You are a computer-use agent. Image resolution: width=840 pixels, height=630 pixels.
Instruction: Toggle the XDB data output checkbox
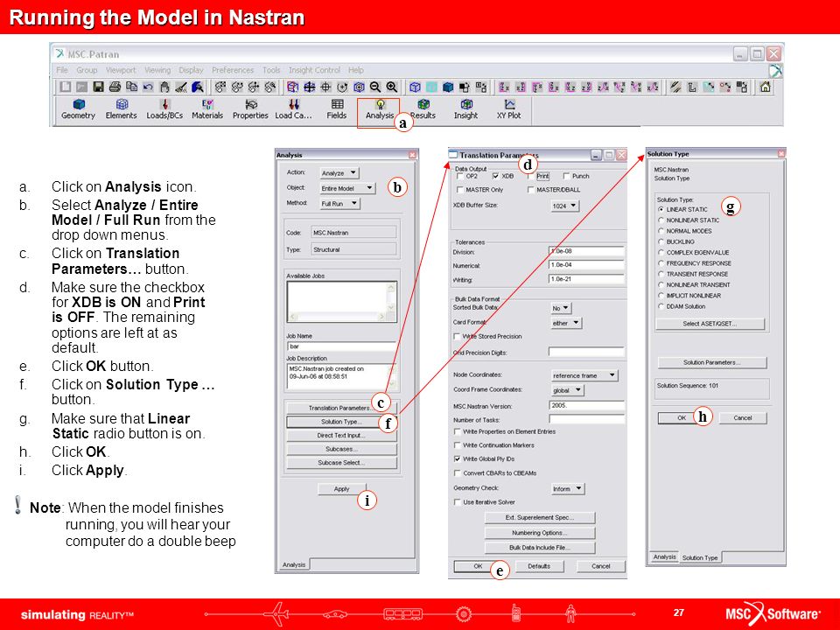495,176
